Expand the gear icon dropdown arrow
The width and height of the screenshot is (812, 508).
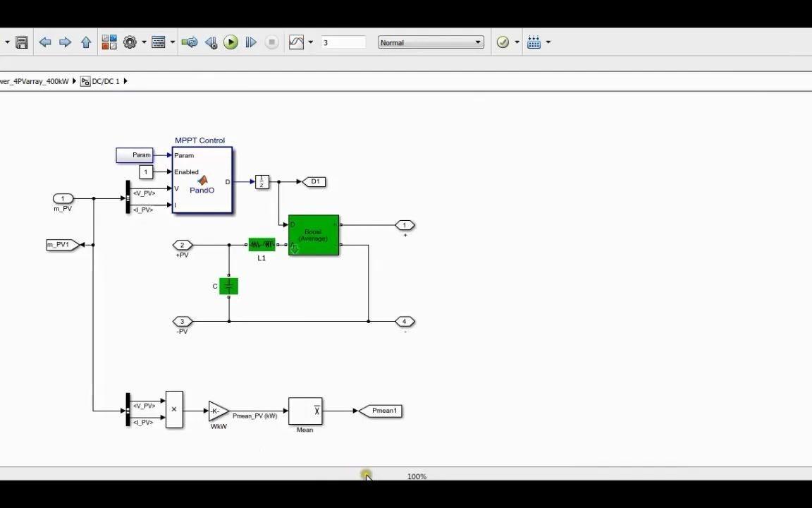pos(143,42)
